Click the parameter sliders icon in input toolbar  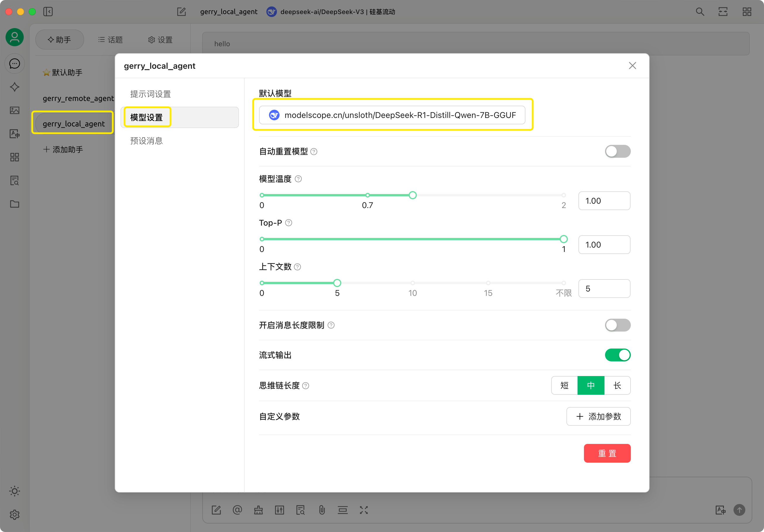pyautogui.click(x=280, y=510)
